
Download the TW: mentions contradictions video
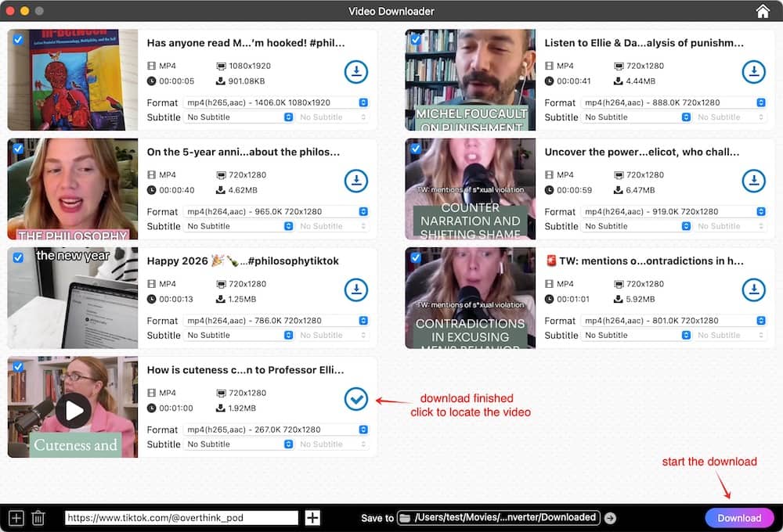(x=753, y=289)
